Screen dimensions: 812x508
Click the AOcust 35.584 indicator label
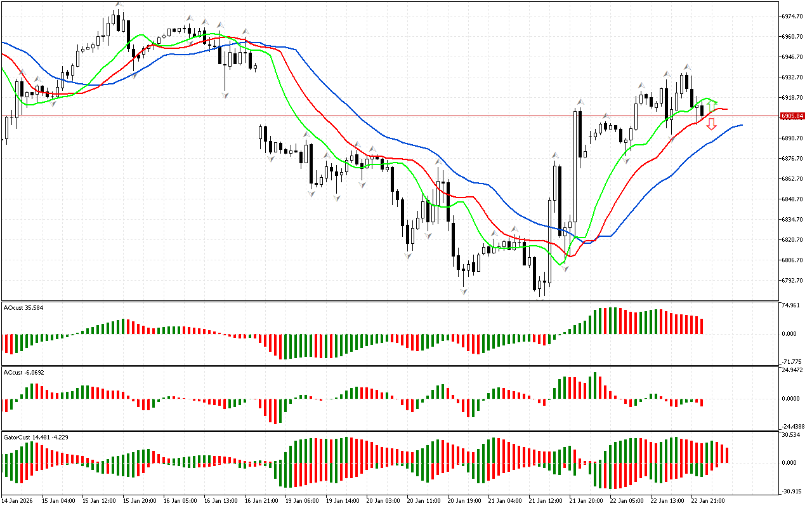(20, 307)
